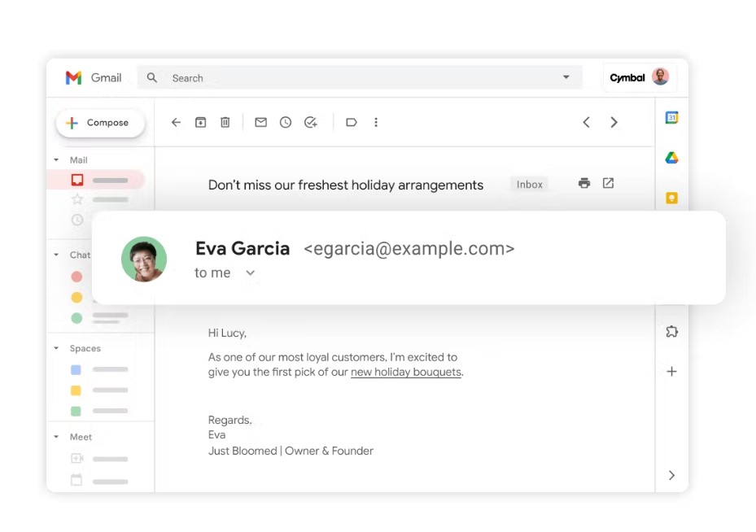Viewport: 756px width, 532px height.
Task: Collapse the Spaces section
Action: pos(56,348)
